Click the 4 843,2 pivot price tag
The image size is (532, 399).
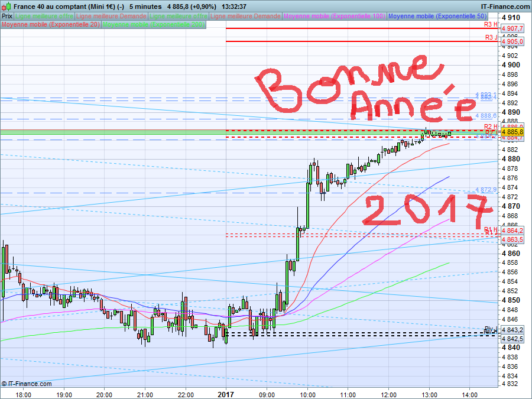pyautogui.click(x=512, y=330)
